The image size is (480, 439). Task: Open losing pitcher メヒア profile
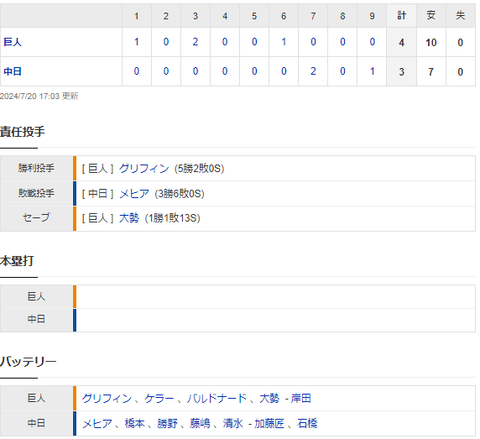[134, 193]
